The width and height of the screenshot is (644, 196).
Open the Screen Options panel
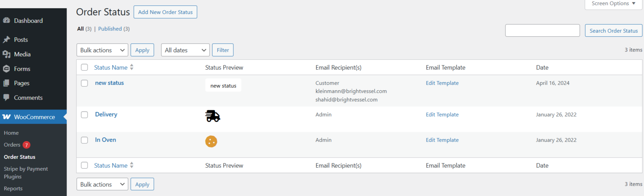tap(613, 4)
